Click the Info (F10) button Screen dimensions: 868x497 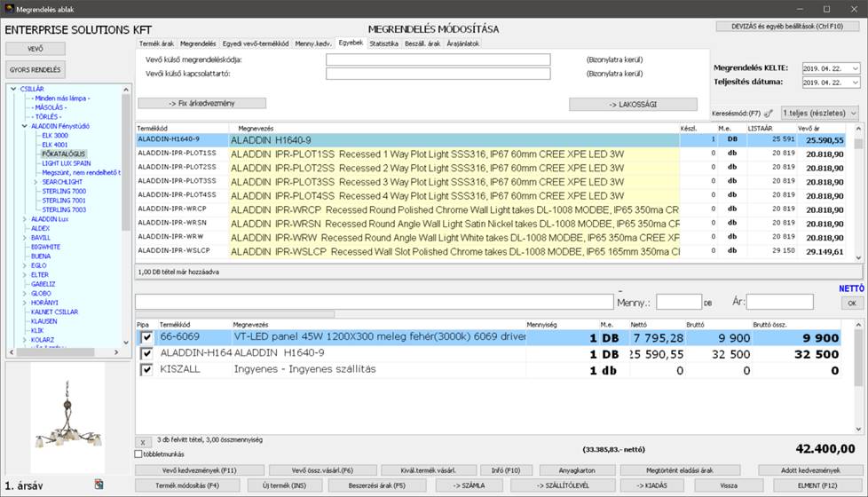pyautogui.click(x=506, y=470)
